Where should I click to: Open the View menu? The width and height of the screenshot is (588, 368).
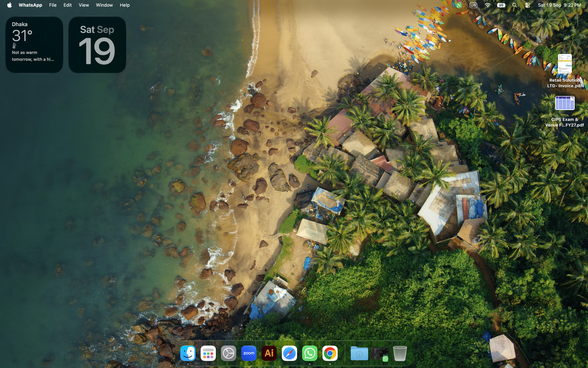click(x=84, y=5)
